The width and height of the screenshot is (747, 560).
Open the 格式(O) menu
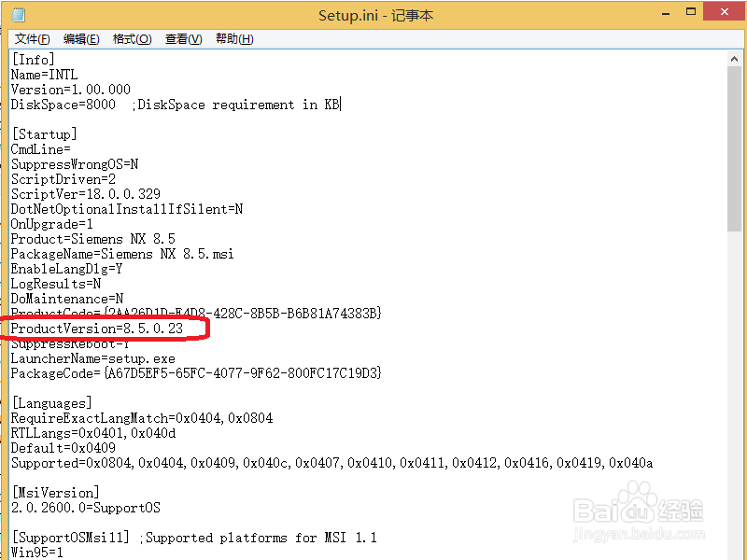tap(132, 39)
